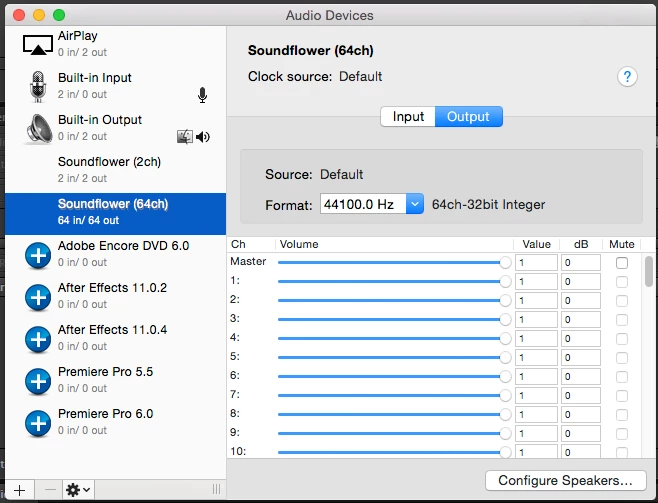Click the Configure Speakers... button

click(565, 480)
